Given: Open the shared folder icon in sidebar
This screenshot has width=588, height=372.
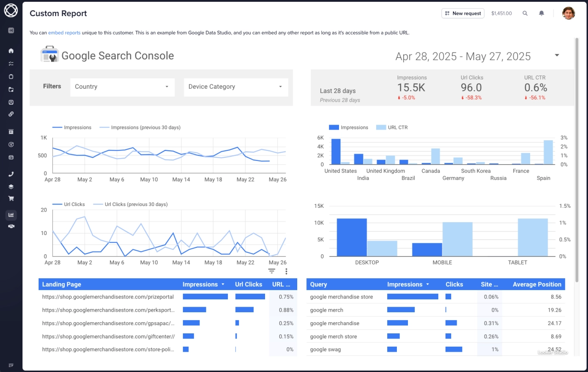Looking at the screenshot, I should point(11,89).
